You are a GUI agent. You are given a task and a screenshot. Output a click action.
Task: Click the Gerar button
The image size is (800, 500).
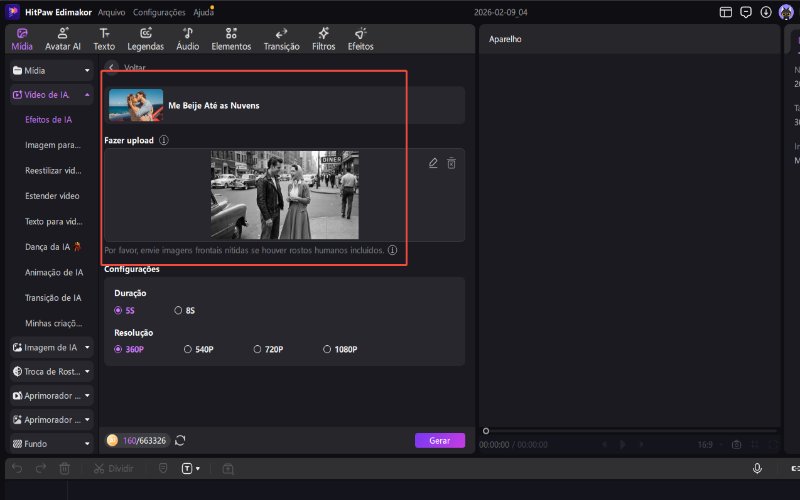coord(439,440)
